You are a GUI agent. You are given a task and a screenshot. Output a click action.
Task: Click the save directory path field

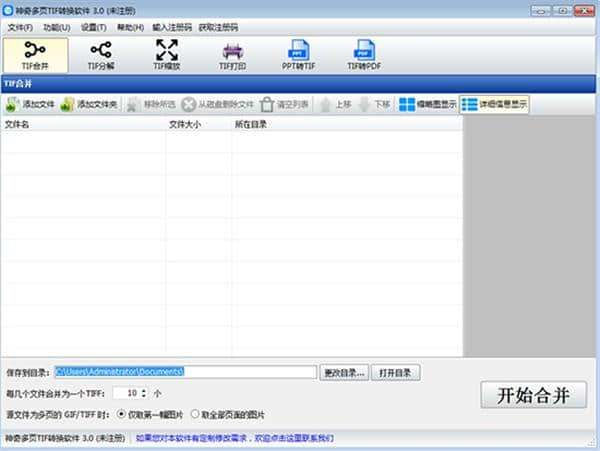point(185,372)
